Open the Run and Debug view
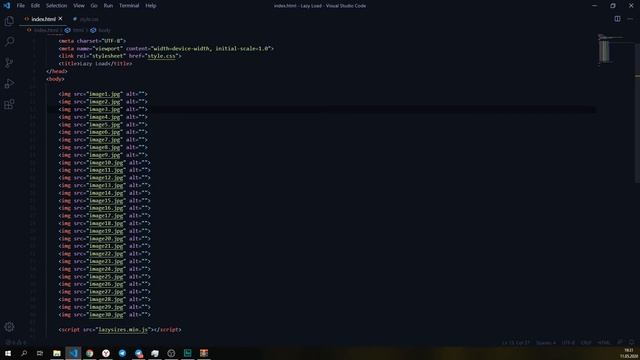The height and width of the screenshot is (360, 640). (9, 83)
